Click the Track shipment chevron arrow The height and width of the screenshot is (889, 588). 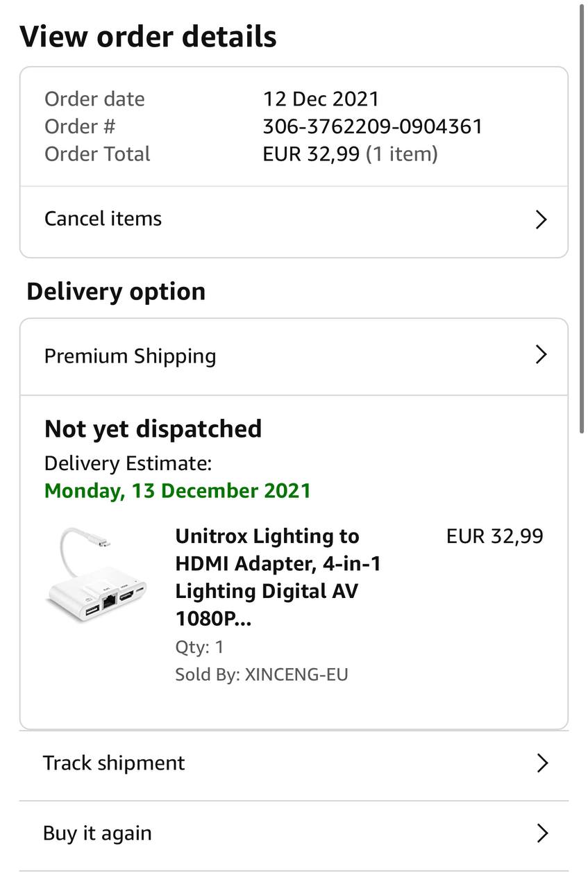(542, 763)
